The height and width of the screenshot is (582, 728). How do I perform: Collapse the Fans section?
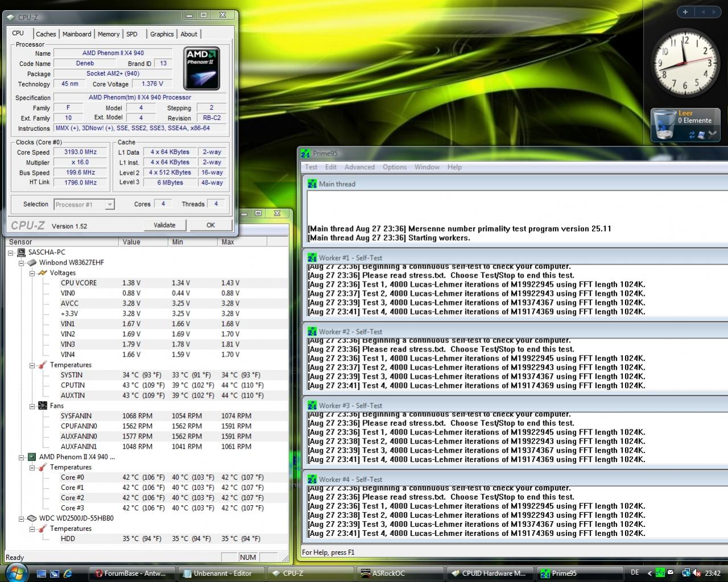click(x=32, y=406)
